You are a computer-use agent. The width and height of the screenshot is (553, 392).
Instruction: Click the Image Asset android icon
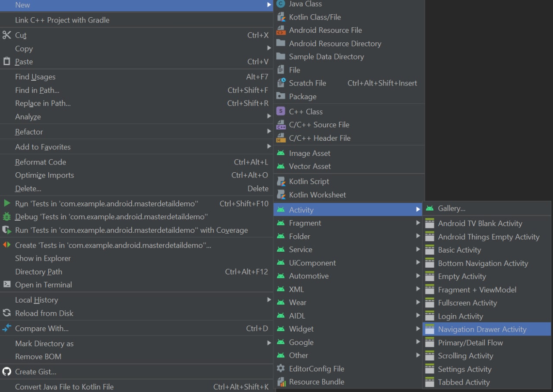tap(281, 153)
